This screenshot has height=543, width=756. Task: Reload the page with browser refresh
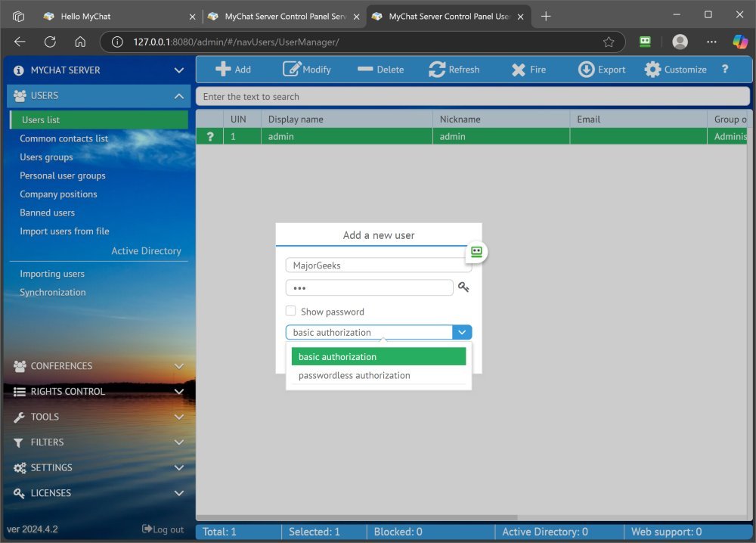coord(50,42)
